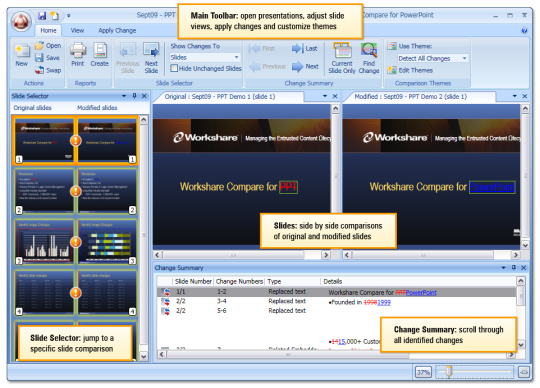Open the Modified pane dropdown arrow
The width and height of the screenshot is (540, 388).
coord(515,96)
